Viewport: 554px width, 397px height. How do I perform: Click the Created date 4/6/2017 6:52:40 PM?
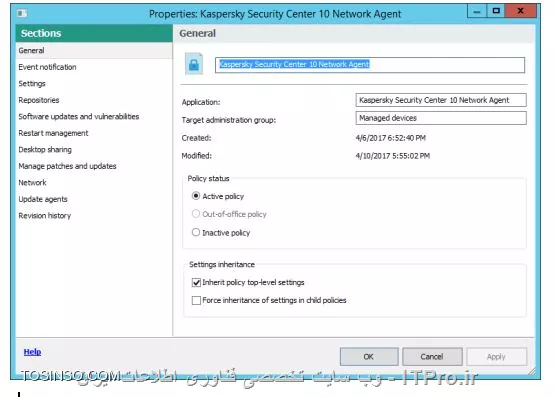390,138
